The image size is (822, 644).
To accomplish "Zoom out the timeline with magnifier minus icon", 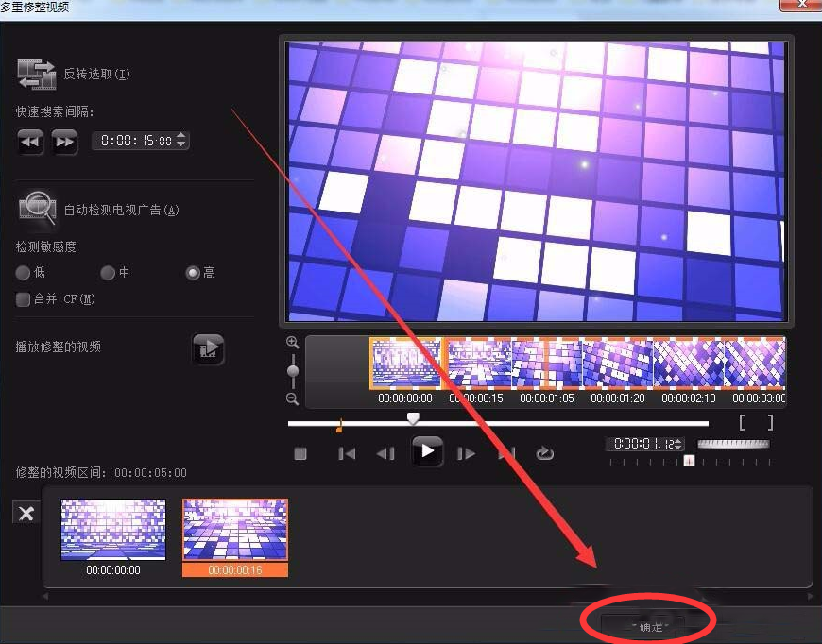I will pyautogui.click(x=293, y=399).
